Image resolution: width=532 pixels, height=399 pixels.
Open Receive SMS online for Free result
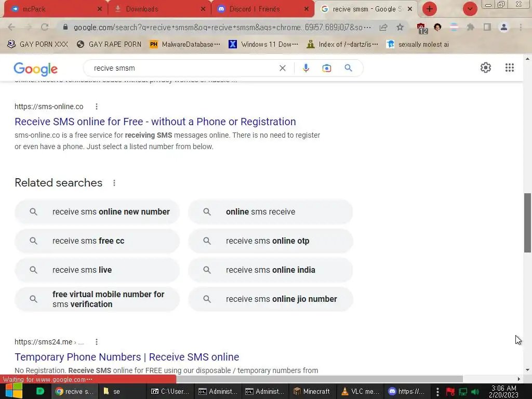[x=155, y=122]
